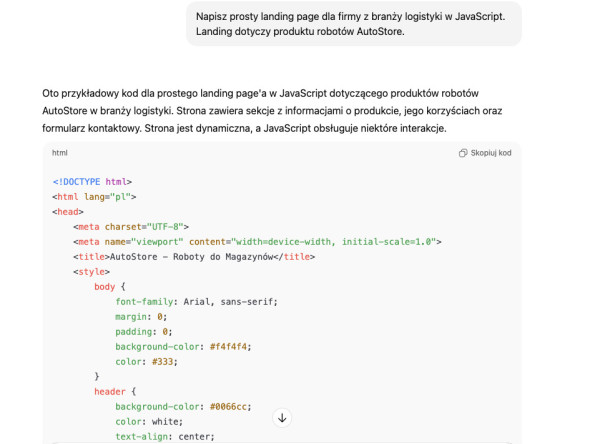Click the html language label in code header

[x=60, y=153]
